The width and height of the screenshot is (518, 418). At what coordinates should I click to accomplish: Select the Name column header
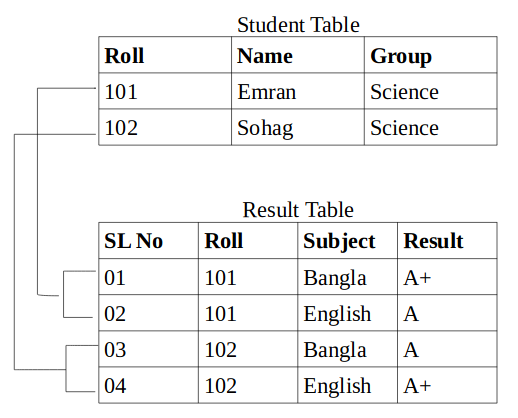click(298, 55)
